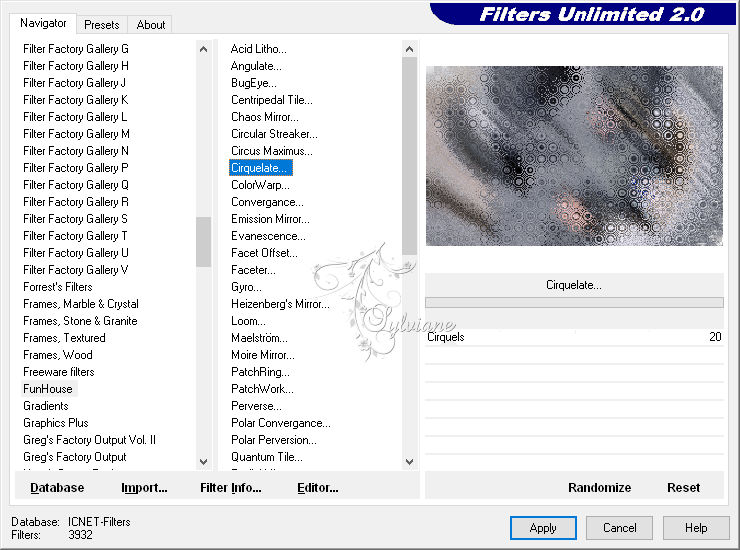Open Filter Info...

(231, 488)
